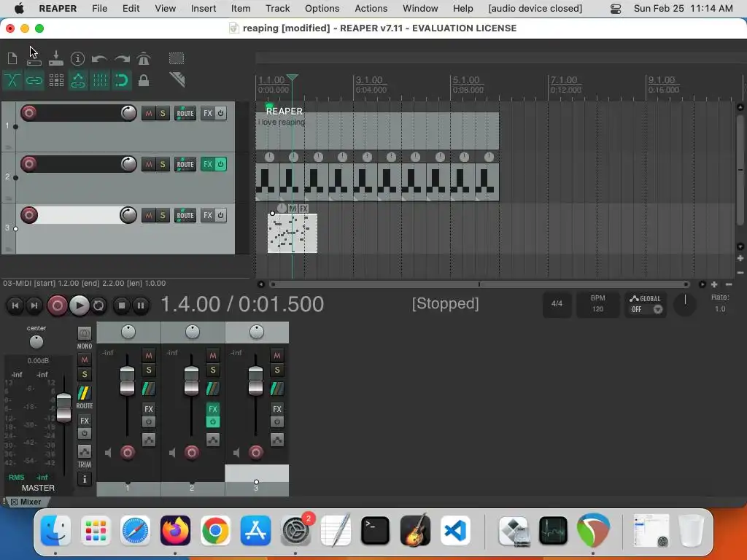Click the transport Pause button
747x560 pixels.
click(141, 306)
